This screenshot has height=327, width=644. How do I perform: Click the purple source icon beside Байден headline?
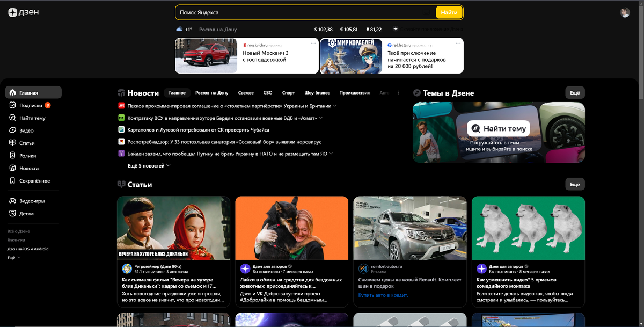click(121, 154)
